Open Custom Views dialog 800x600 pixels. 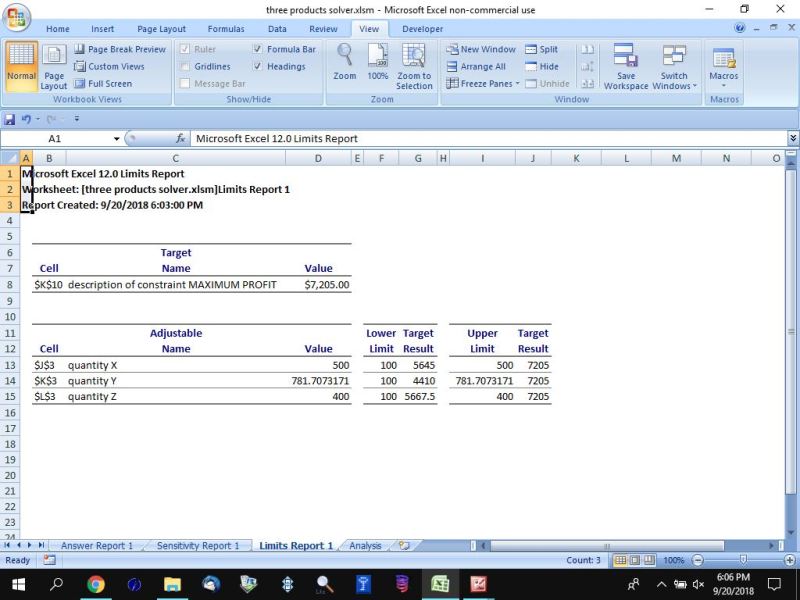click(109, 66)
